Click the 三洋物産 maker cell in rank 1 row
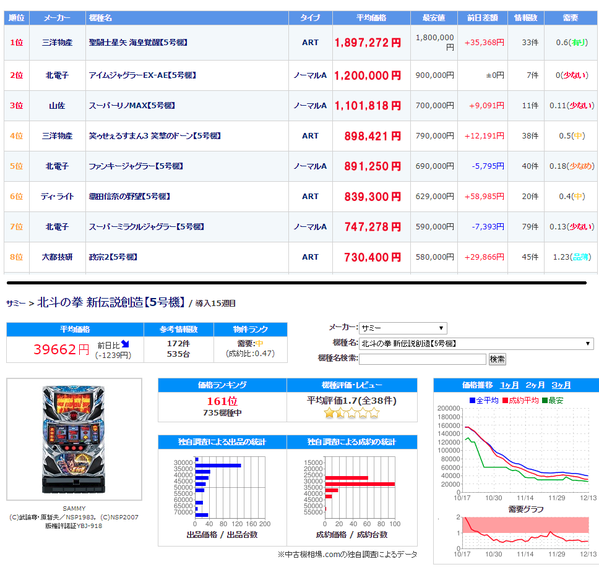The image size is (599, 575). point(57,42)
